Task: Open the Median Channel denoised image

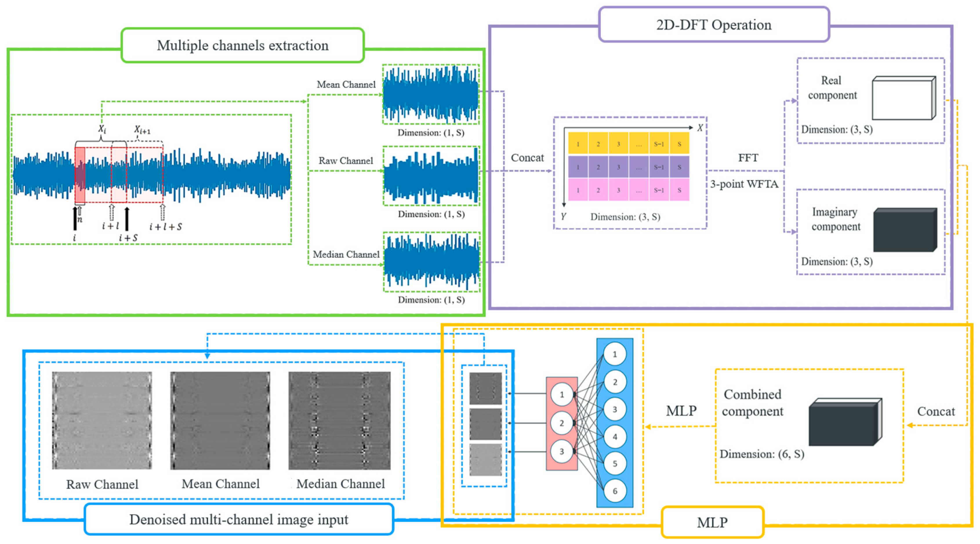Action: pos(339,420)
